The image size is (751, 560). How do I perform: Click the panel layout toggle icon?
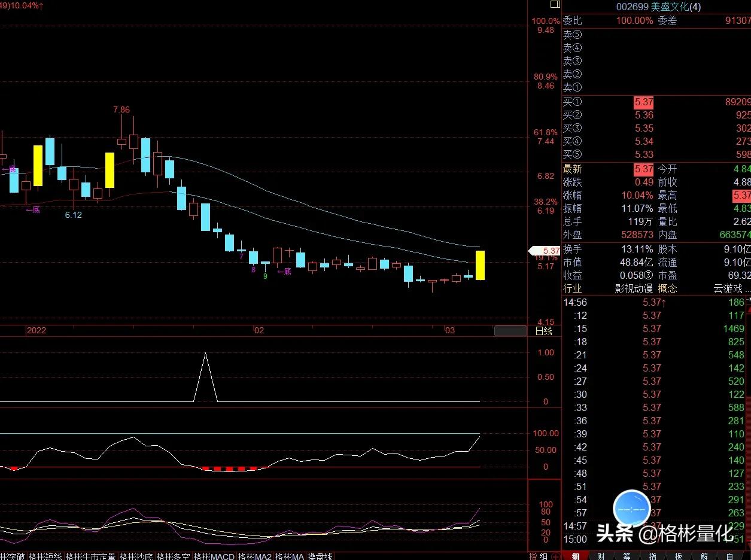point(554,5)
